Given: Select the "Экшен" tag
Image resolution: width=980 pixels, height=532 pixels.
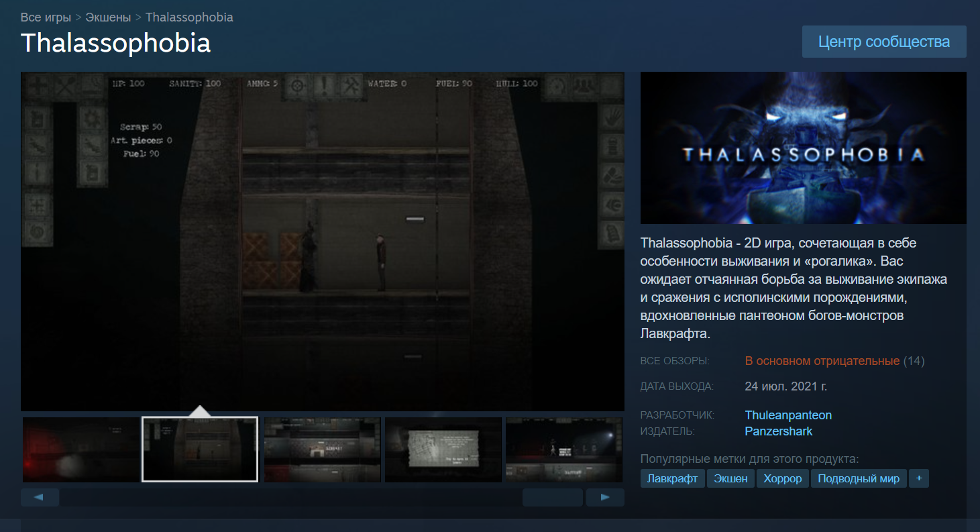Looking at the screenshot, I should [730, 479].
